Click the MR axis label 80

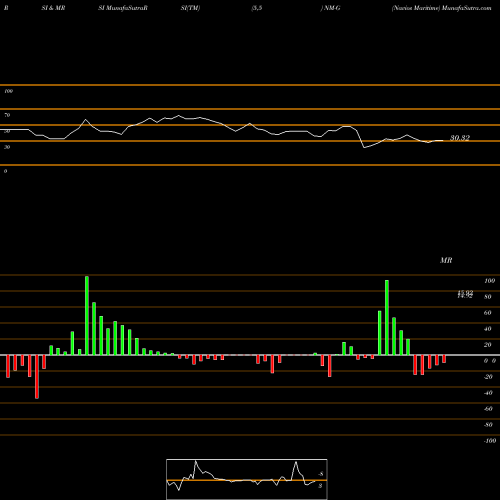pyautogui.click(x=488, y=297)
